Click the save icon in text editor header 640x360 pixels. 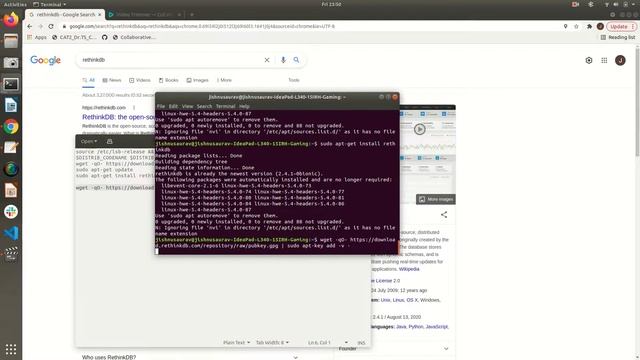point(109,141)
